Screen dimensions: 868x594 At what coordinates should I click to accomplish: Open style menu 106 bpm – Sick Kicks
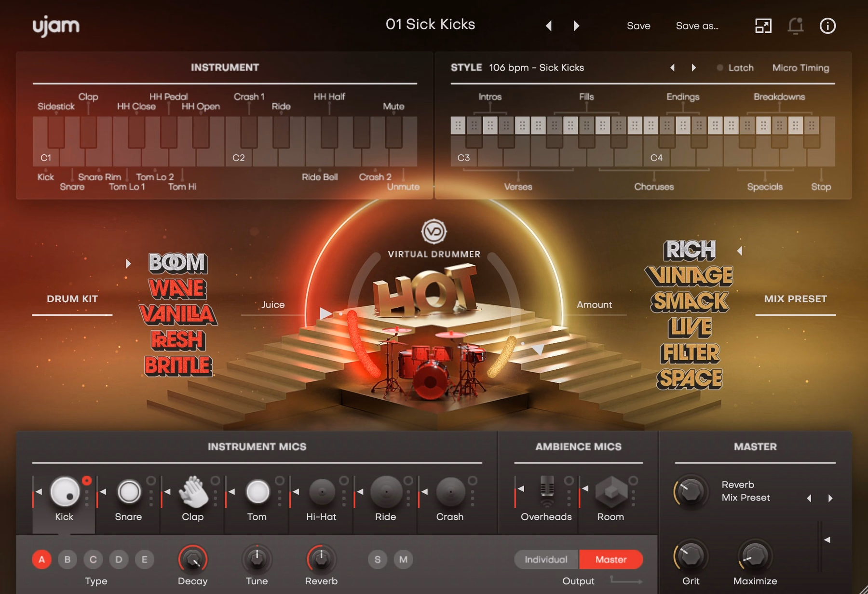536,68
